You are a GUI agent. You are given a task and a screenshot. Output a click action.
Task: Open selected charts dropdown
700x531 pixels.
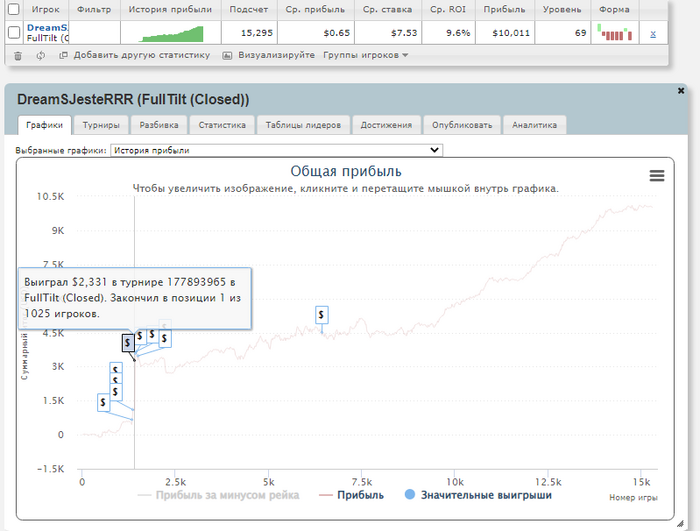(276, 150)
